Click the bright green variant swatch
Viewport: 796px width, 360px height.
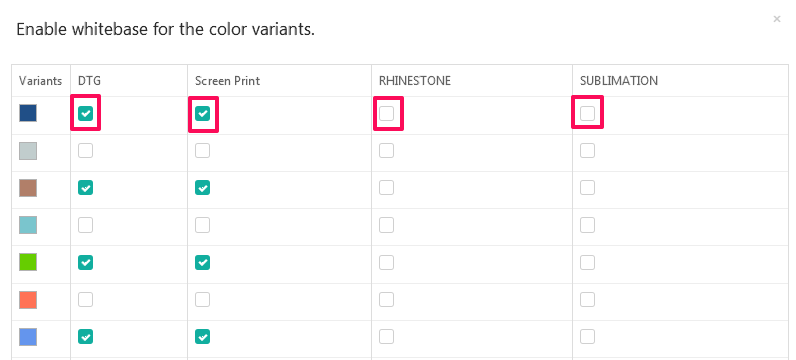(28, 263)
